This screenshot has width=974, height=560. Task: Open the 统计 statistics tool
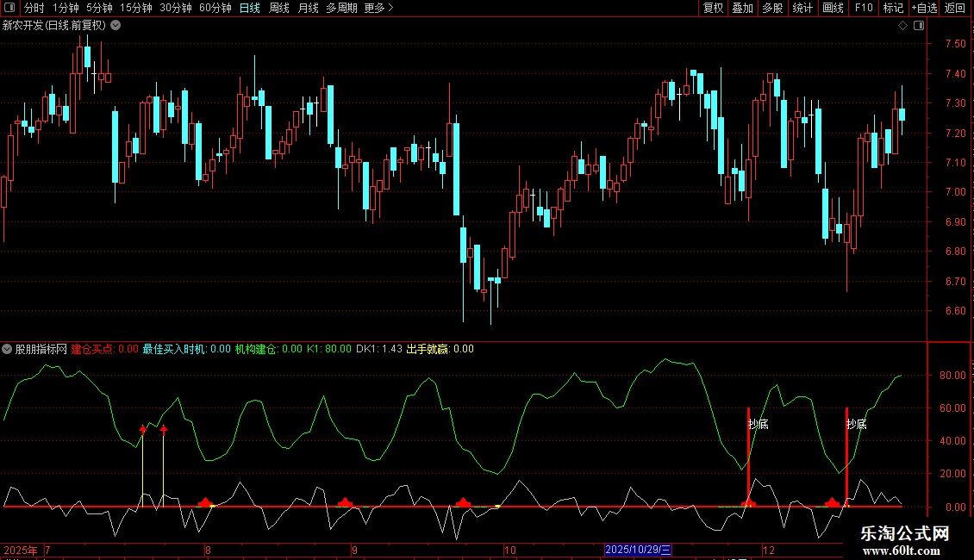pos(802,8)
